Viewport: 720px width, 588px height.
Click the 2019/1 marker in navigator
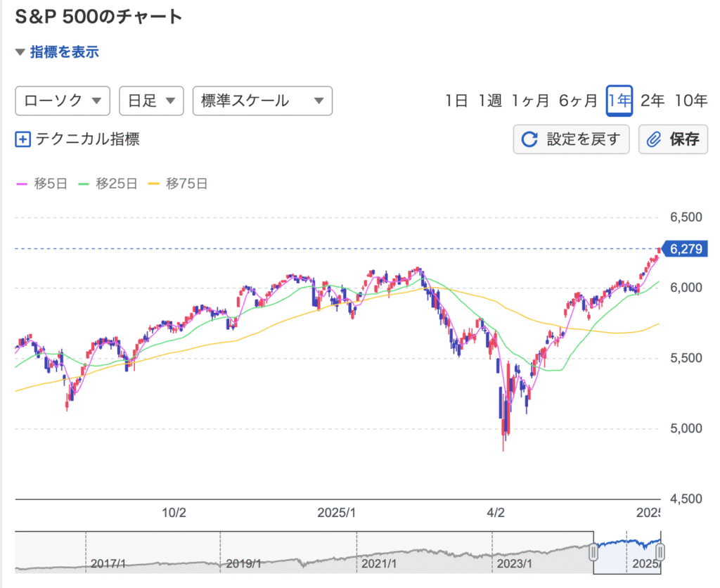click(243, 563)
